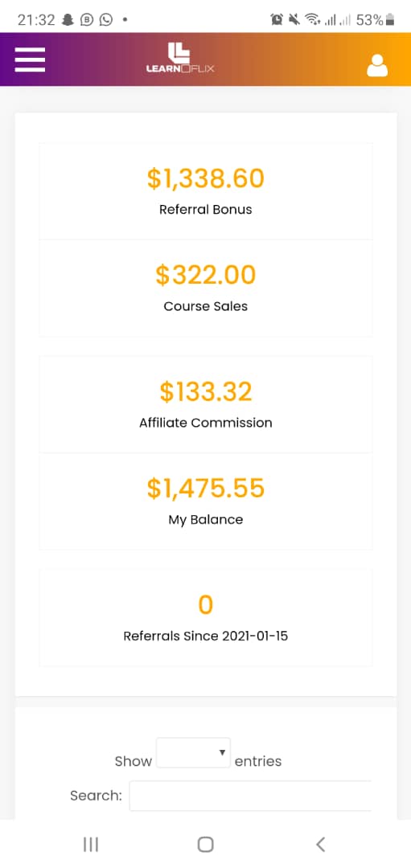Open the user profile icon
Image resolution: width=411 pixels, height=868 pixels.
point(377,65)
